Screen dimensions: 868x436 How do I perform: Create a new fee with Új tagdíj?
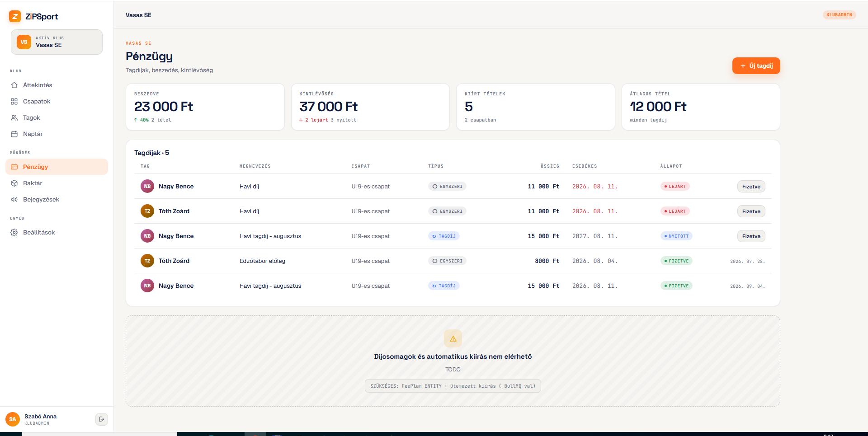[756, 66]
